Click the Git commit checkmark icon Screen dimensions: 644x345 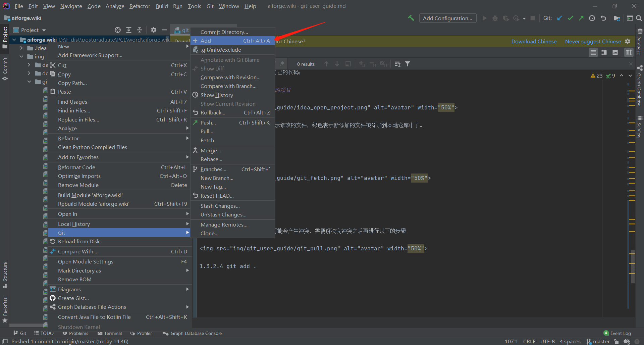(x=570, y=18)
